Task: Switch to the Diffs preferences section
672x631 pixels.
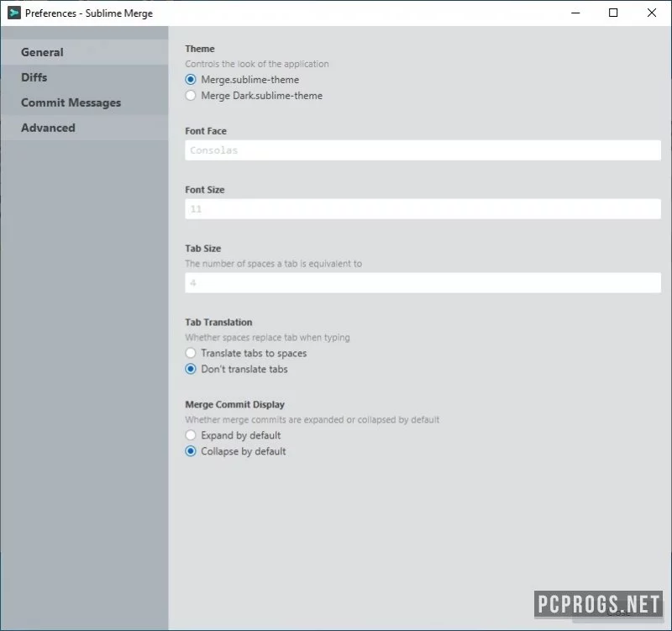Action: [x=84, y=77]
